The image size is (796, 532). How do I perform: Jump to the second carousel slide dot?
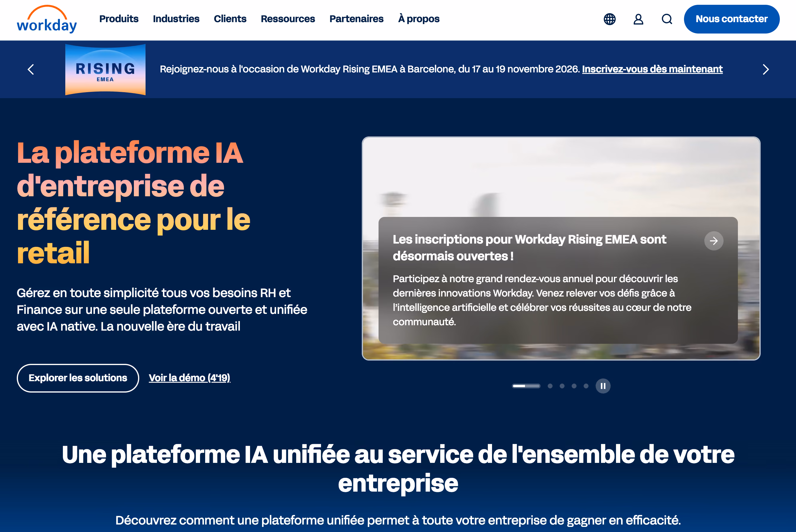(550, 386)
